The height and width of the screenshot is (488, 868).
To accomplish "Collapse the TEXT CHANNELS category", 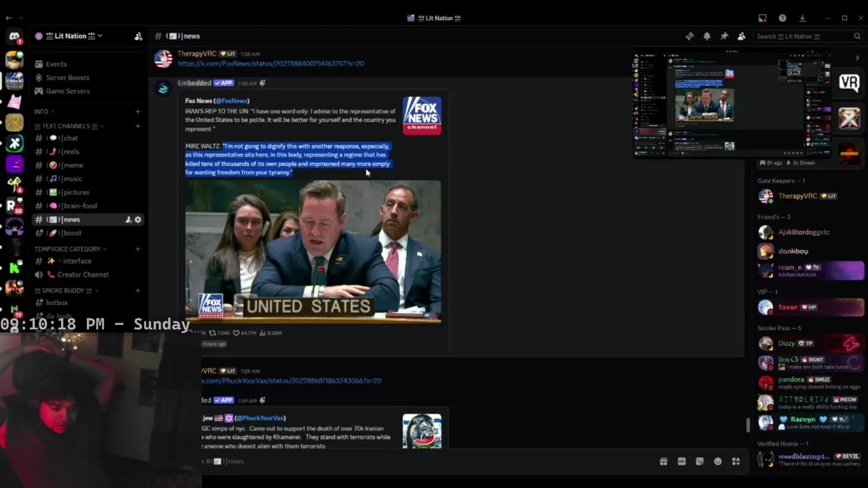I will point(70,126).
